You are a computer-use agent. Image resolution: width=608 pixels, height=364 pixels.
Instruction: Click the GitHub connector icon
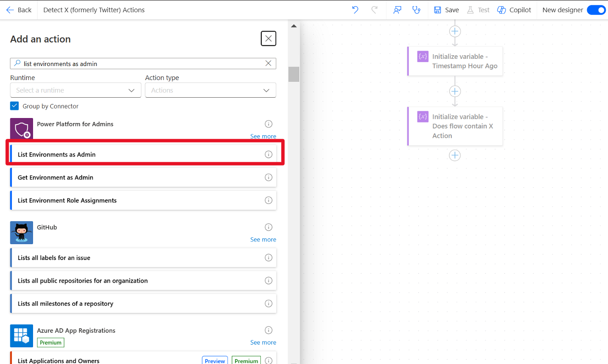[21, 232]
